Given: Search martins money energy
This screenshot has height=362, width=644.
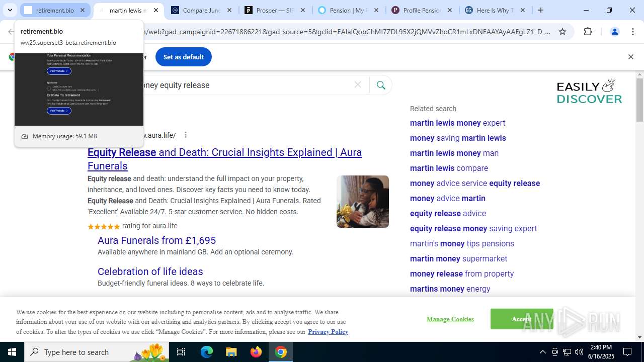Looking at the screenshot, I should (450, 289).
